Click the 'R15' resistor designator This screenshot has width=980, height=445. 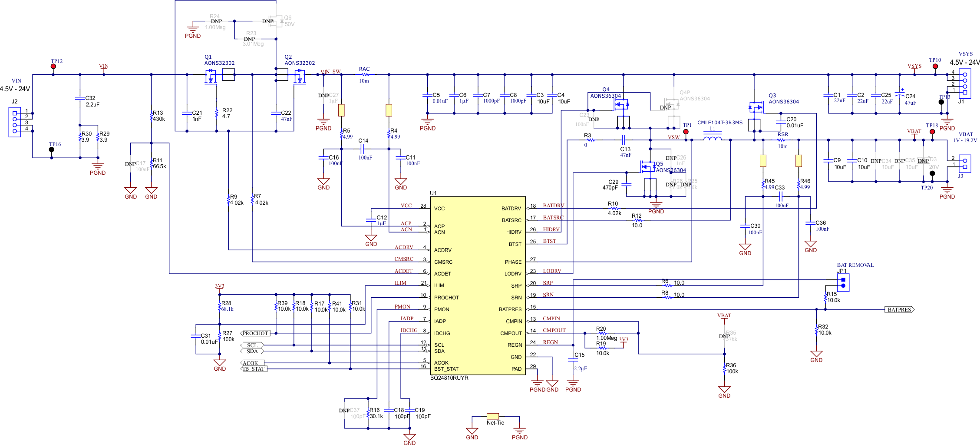[x=832, y=294]
